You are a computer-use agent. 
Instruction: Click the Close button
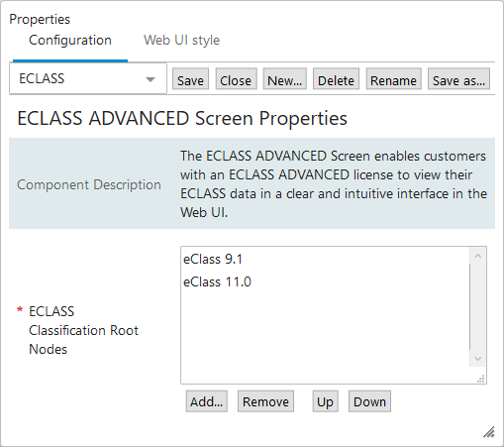(x=236, y=79)
